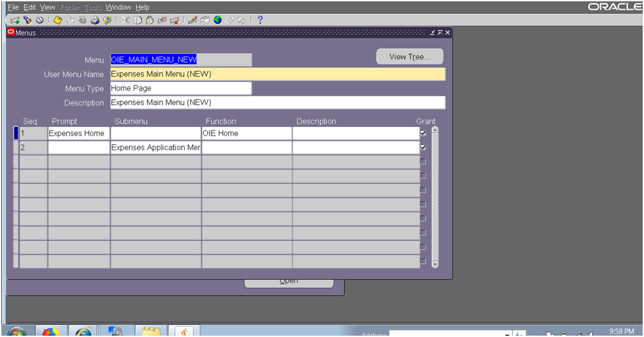
Task: Click the Cut scissors icon
Action: (x=125, y=20)
